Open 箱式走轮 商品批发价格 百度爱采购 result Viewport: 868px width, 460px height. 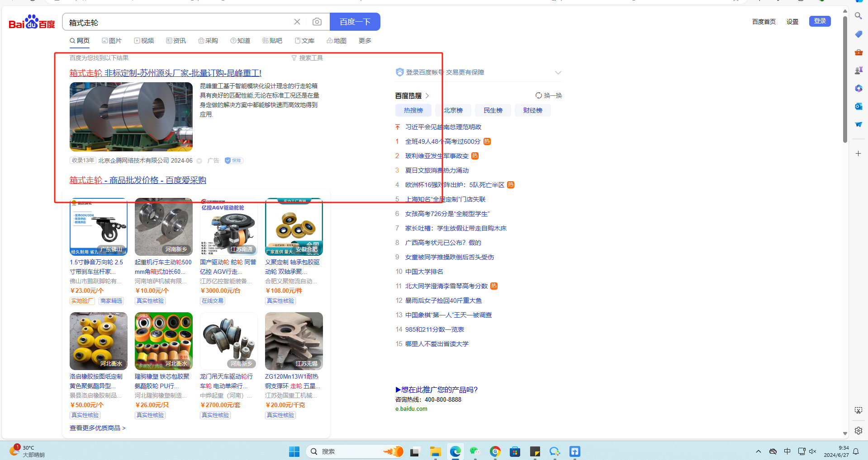click(138, 180)
